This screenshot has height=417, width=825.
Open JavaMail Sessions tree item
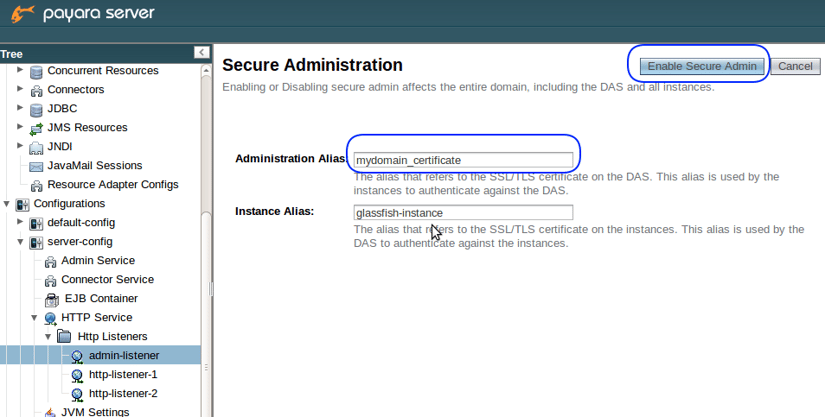point(95,165)
